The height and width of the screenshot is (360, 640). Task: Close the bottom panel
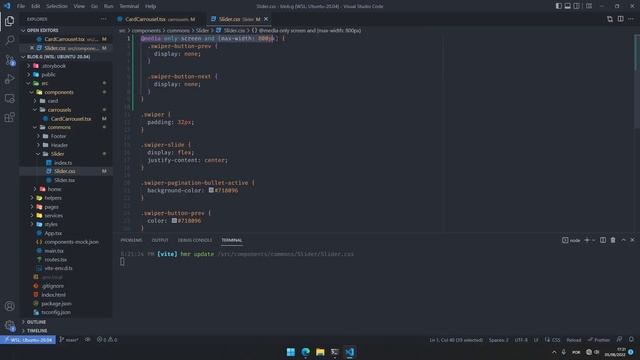pyautogui.click(x=632, y=240)
